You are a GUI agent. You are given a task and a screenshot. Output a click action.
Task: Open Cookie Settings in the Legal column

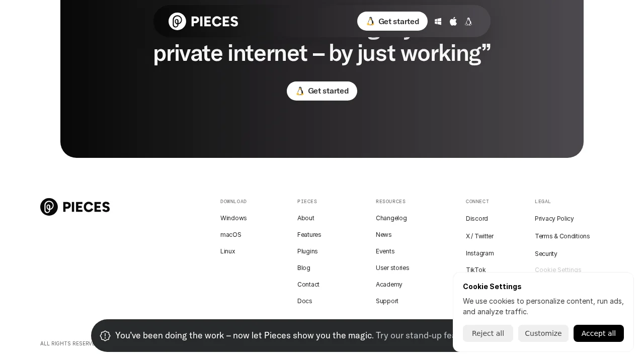pos(558,270)
